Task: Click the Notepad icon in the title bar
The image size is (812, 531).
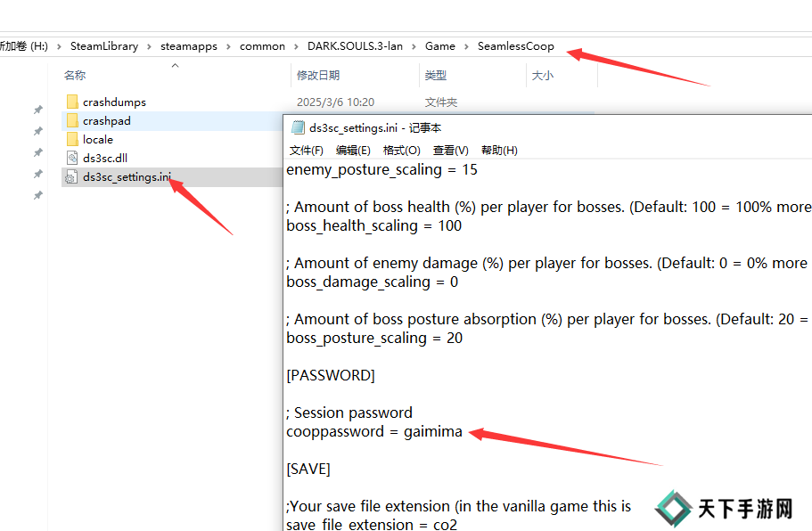Action: 298,128
